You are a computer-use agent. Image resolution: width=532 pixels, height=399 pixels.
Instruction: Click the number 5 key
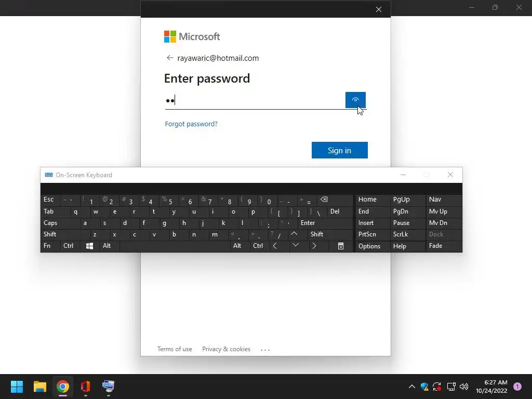tap(168, 200)
